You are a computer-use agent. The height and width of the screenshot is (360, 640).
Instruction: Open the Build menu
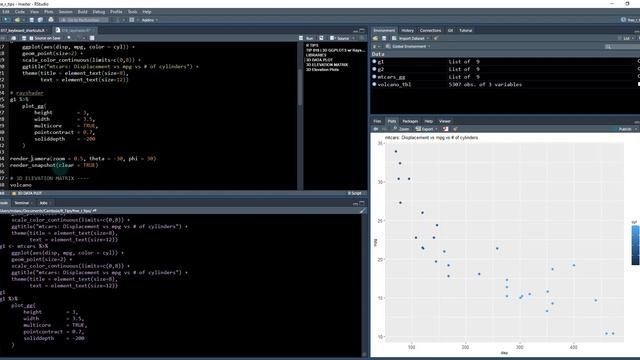coord(82,12)
